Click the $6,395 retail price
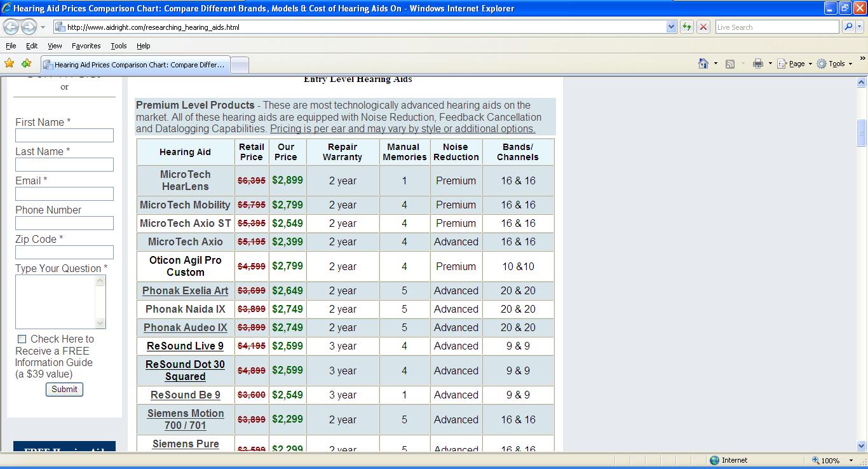 (251, 180)
